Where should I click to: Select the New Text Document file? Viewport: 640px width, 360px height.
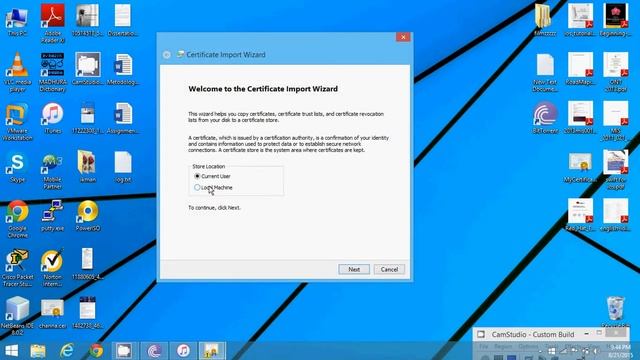pos(544,73)
